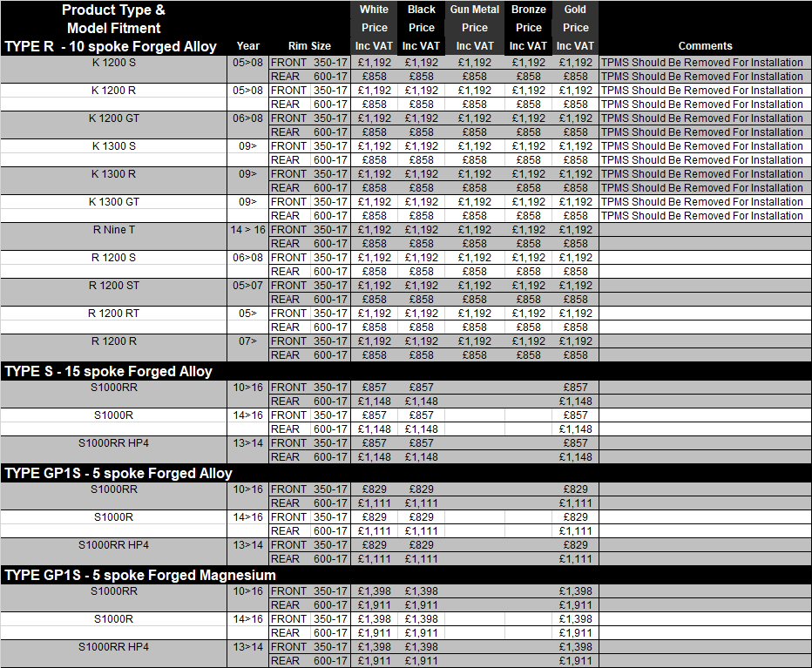Image resolution: width=812 pixels, height=668 pixels.
Task: Select 'S1000RR HP4' under GP1S Forged Alloy
Action: 113,546
